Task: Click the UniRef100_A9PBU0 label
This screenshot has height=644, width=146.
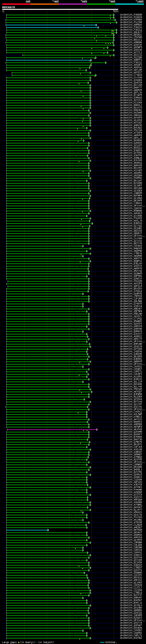Action: pos(131,25)
